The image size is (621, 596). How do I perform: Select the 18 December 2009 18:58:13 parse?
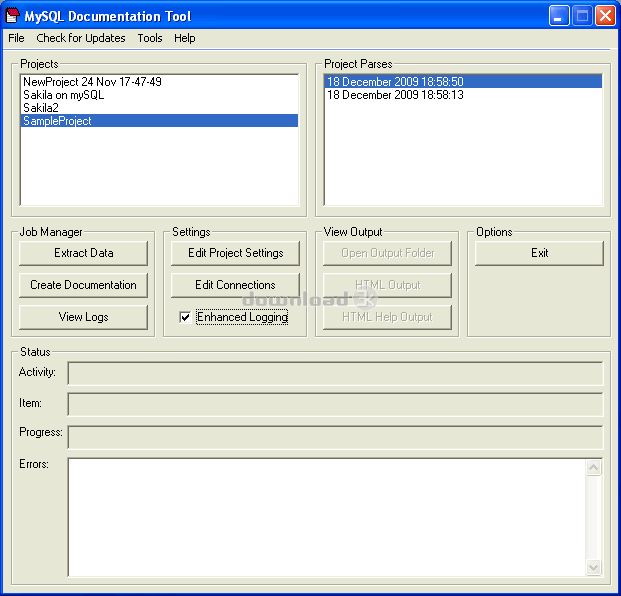point(463,95)
